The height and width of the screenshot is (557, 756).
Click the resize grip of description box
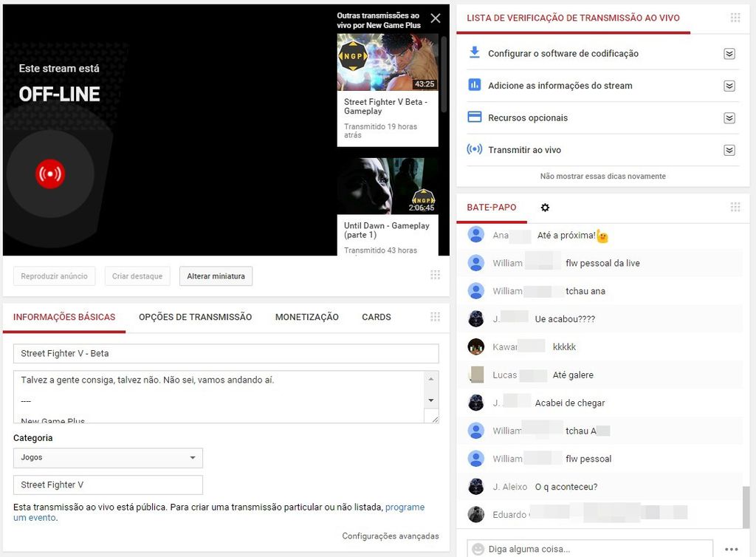tap(434, 419)
